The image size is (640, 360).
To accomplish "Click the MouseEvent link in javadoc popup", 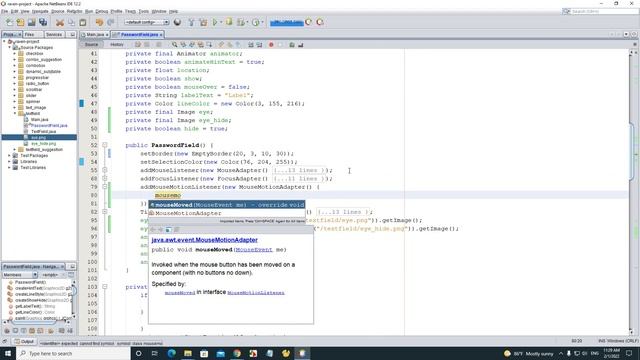I will coord(253,250).
